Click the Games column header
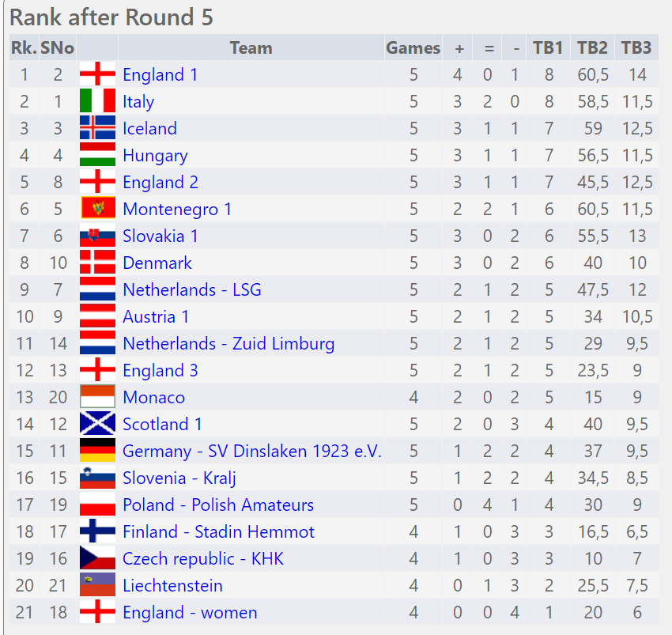The width and height of the screenshot is (672, 635). click(413, 47)
